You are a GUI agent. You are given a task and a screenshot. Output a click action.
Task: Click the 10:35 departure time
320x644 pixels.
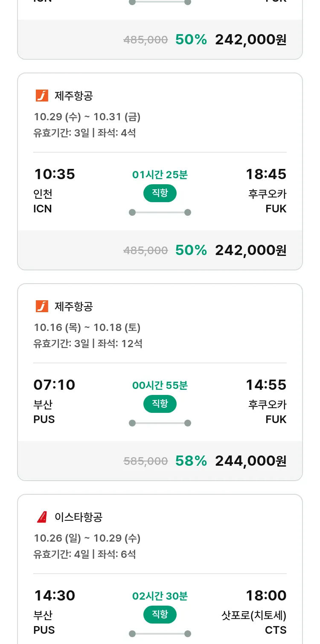click(54, 174)
